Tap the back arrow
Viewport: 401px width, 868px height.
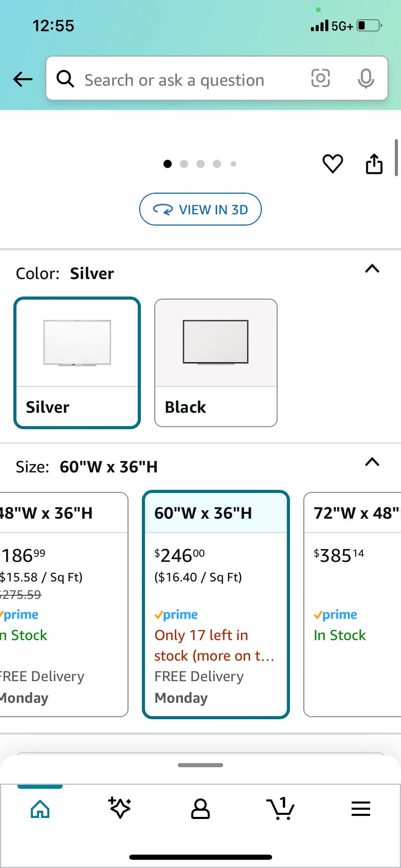point(23,79)
